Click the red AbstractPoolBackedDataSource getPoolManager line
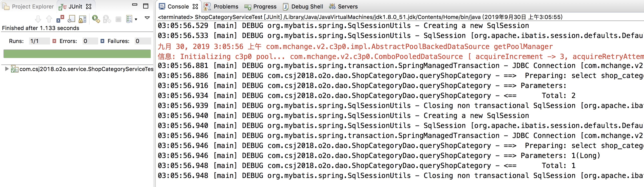Viewport: 644px width, 187px height. (x=355, y=46)
